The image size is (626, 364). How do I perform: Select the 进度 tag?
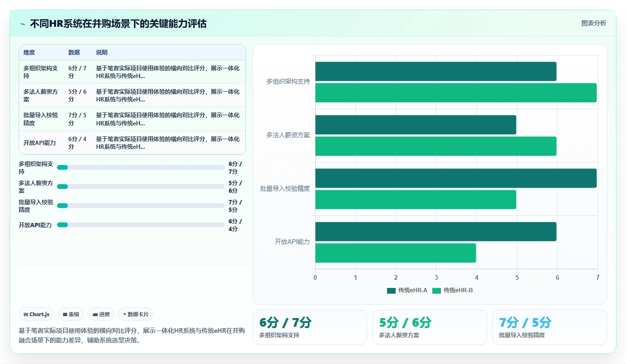pyautogui.click(x=101, y=314)
